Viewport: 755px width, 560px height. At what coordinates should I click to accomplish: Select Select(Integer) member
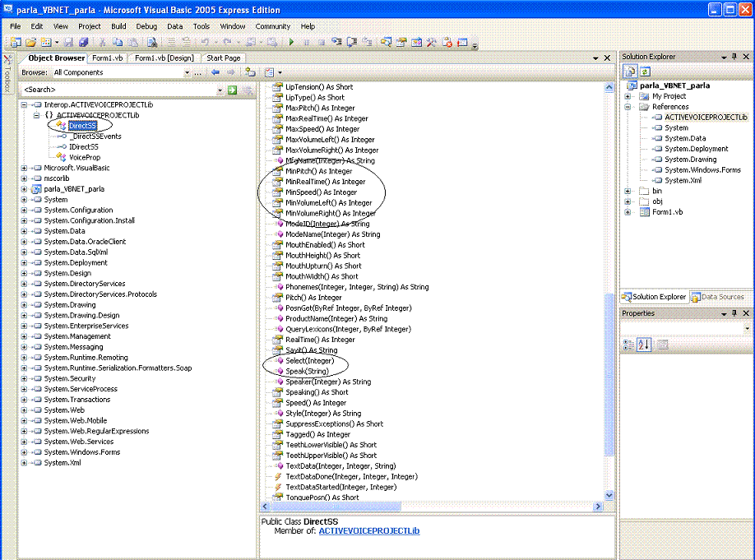(309, 361)
